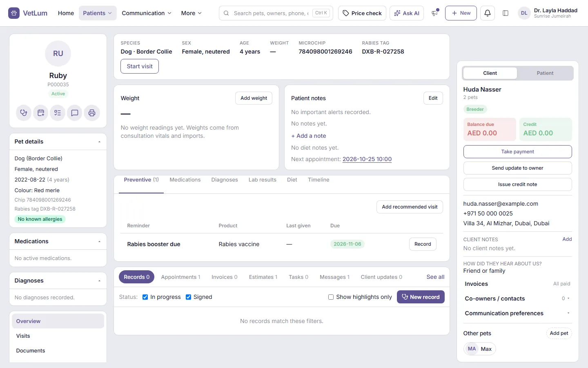Open the Ask AI assistant
The width and height of the screenshot is (588, 368).
(407, 13)
